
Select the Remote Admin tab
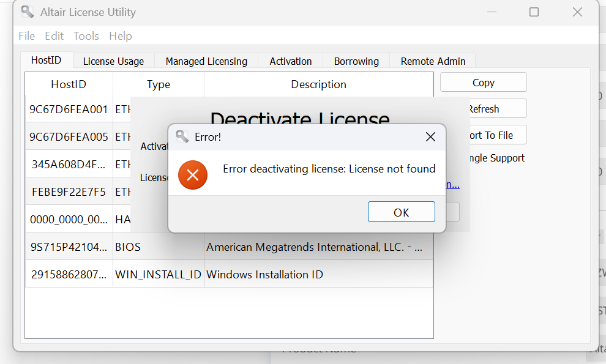click(433, 61)
